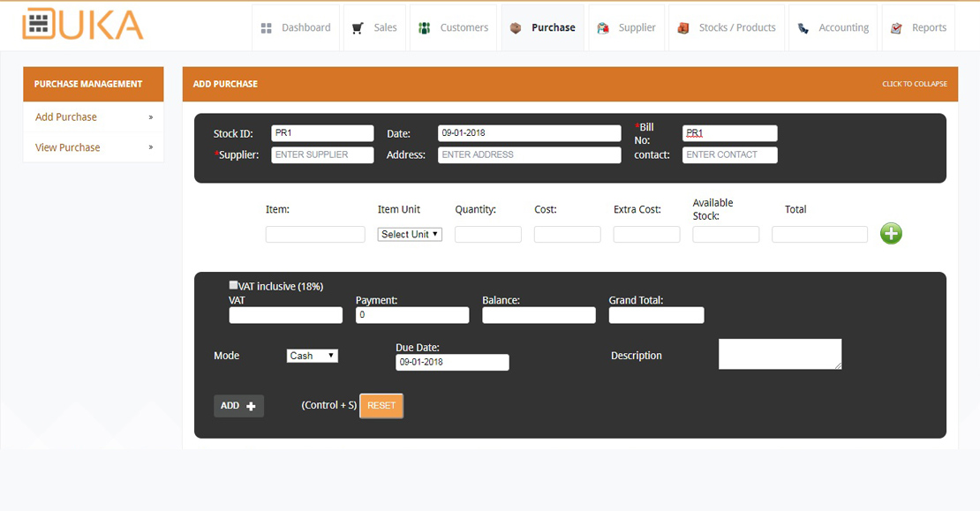
Task: Click the ADD PURCHASE panel title
Action: (225, 84)
